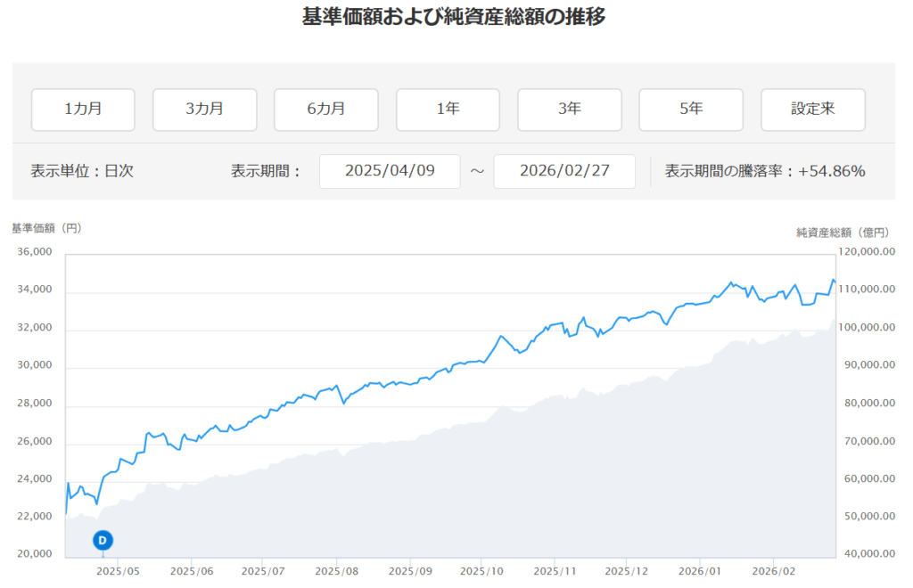Image resolution: width=913 pixels, height=588 pixels.
Task: Click the blue D dividend marker
Action: click(x=103, y=540)
